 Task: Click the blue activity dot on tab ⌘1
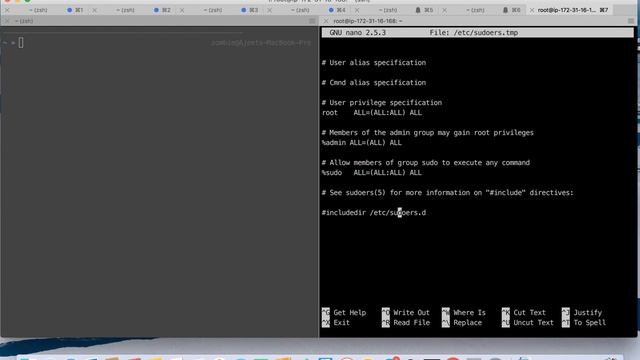tap(69, 10)
